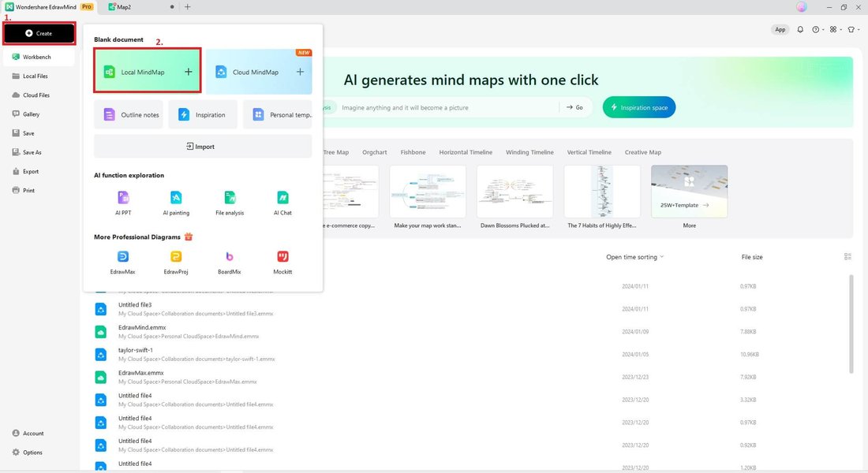
Task: Click the AI prompt input field
Action: [x=447, y=107]
